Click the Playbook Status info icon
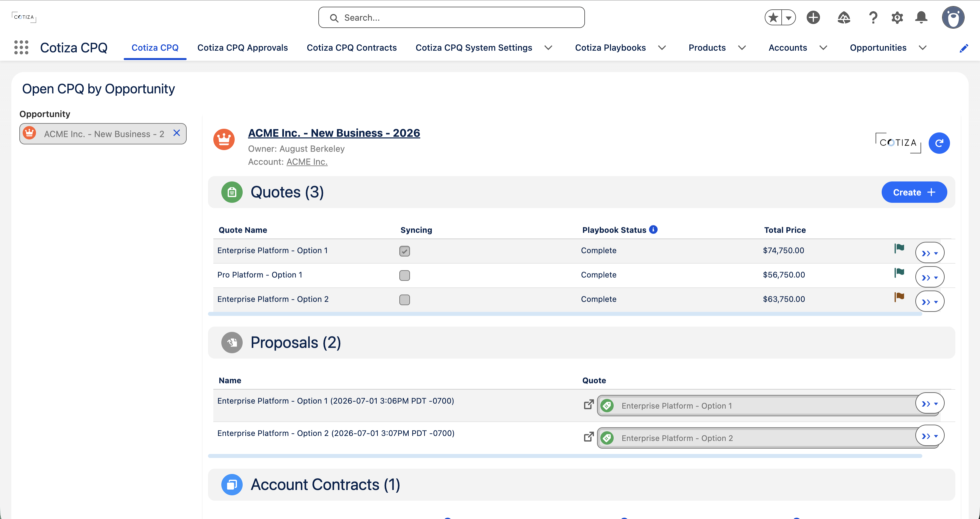Viewport: 980px width, 519px height. coord(653,229)
